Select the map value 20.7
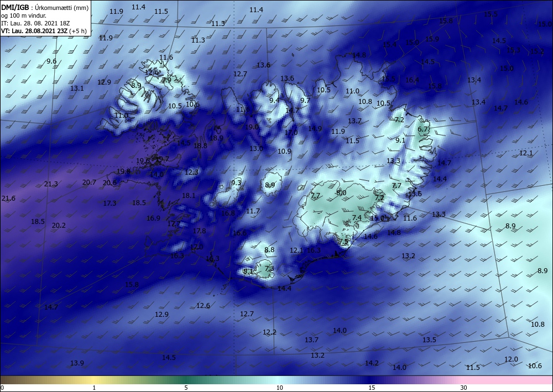The width and height of the screenshot is (553, 392). pyautogui.click(x=89, y=182)
